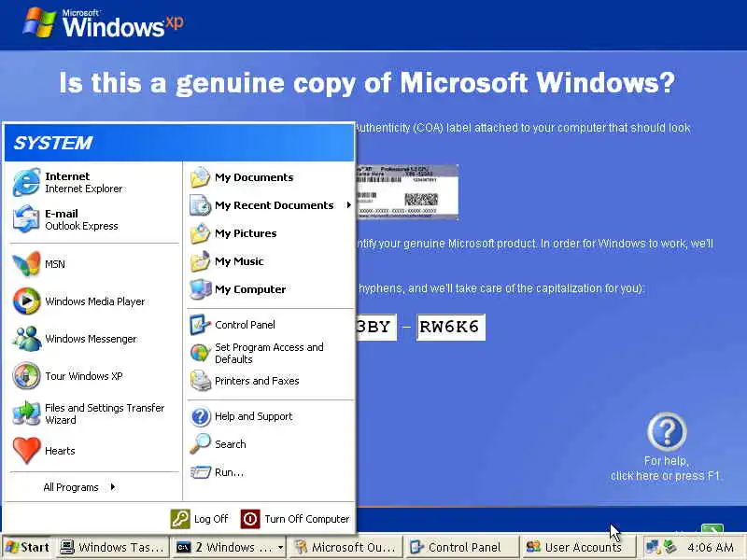Switch to Microsoft Outlook taskbar button
This screenshot has height=560, width=747.
point(345,547)
